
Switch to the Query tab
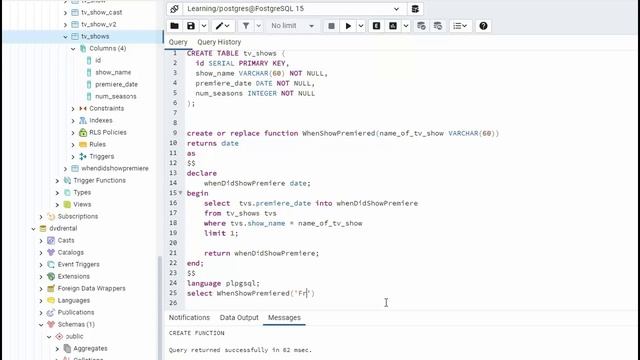(178, 42)
